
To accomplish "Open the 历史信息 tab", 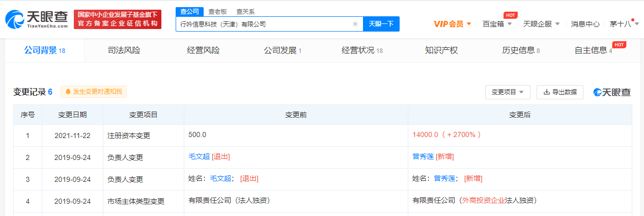I will (x=521, y=50).
